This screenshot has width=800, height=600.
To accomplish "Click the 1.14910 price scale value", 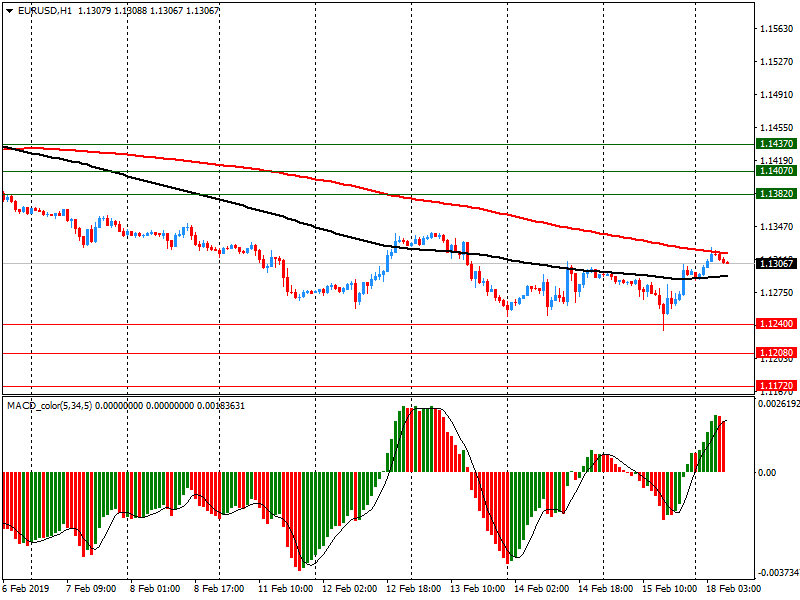I will (x=777, y=94).
